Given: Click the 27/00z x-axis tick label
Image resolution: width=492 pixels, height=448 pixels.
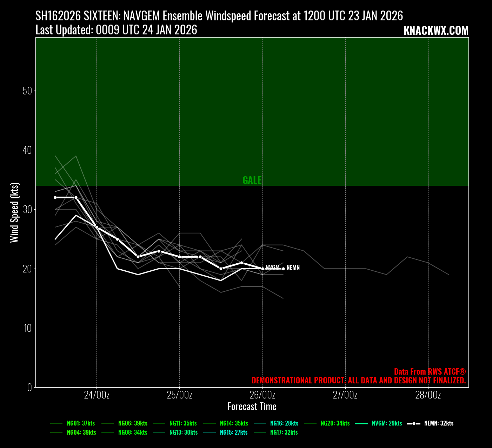Looking at the screenshot, I should (345, 395).
